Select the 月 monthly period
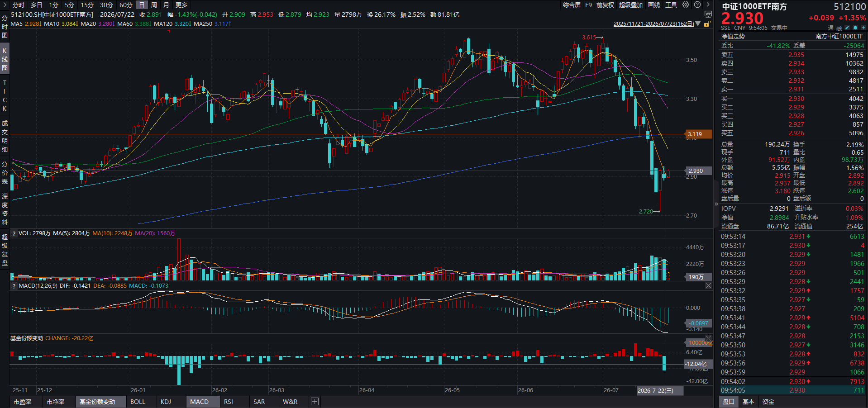 tap(166, 5)
